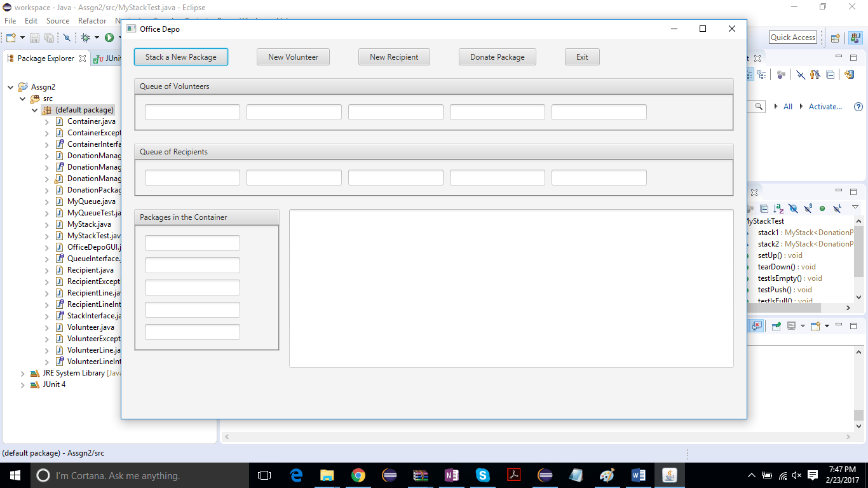The image size is (868, 488).
Task: Click the first Queue of Volunteers text field
Action: [193, 112]
